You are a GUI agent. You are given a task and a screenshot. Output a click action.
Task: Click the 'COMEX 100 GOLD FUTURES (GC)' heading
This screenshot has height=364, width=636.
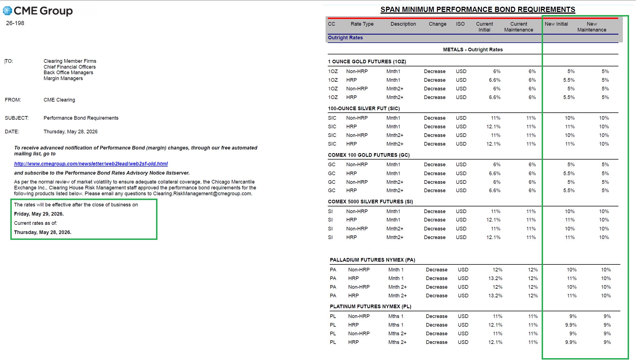click(369, 155)
